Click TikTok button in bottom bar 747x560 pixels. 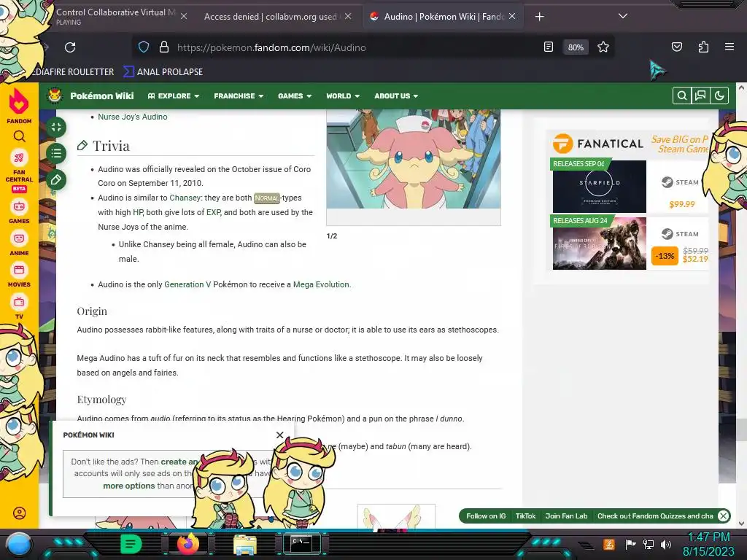(x=525, y=516)
